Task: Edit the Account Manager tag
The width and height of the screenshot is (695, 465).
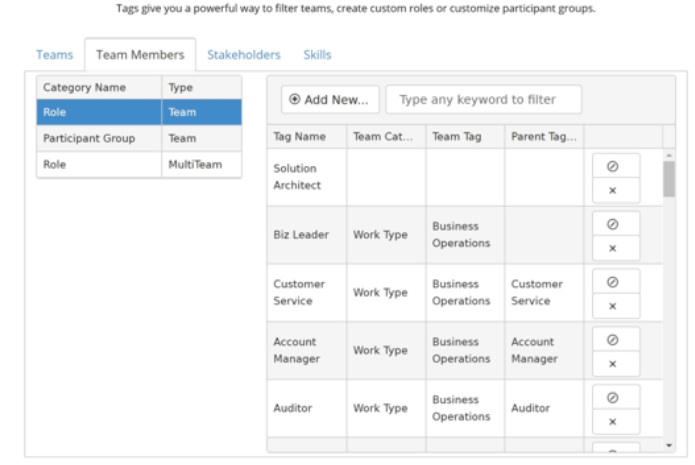Action: (616, 340)
